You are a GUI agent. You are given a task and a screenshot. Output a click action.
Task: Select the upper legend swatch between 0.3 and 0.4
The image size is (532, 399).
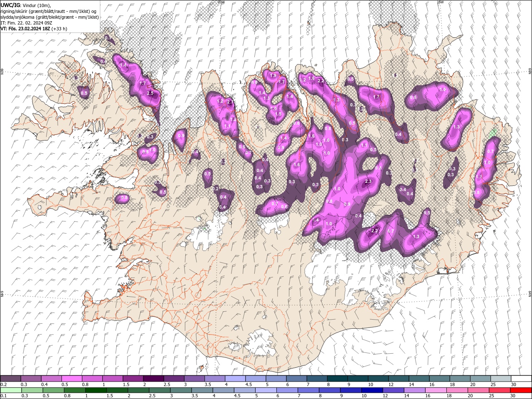click(x=31, y=379)
